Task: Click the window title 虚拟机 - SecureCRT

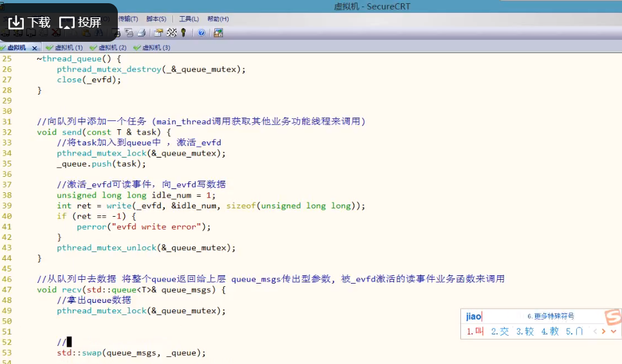Action: 372,6
